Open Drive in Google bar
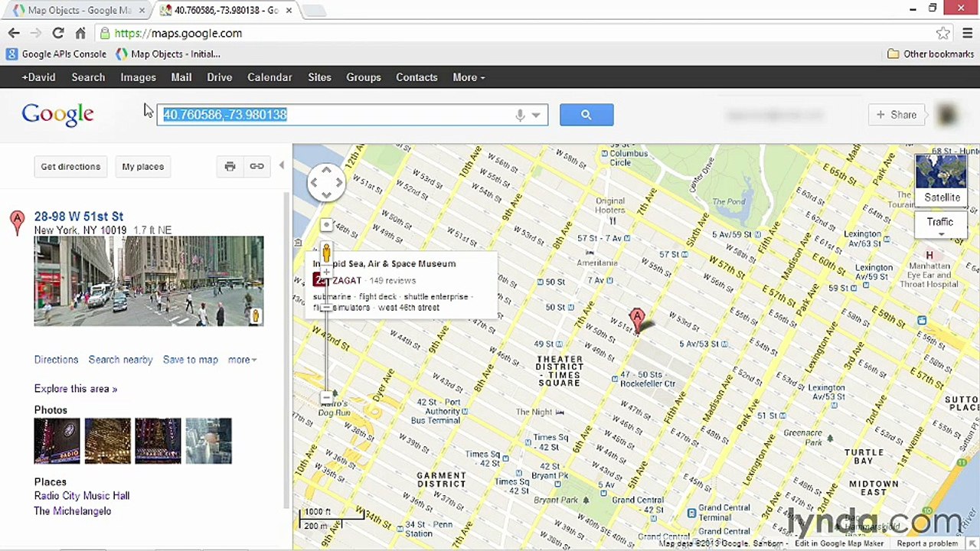 (x=219, y=77)
